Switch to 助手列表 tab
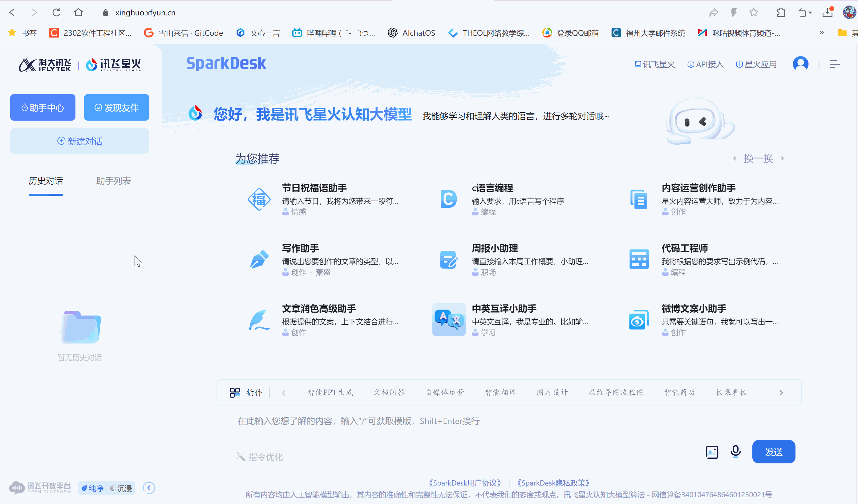This screenshot has width=858, height=504. point(113,181)
